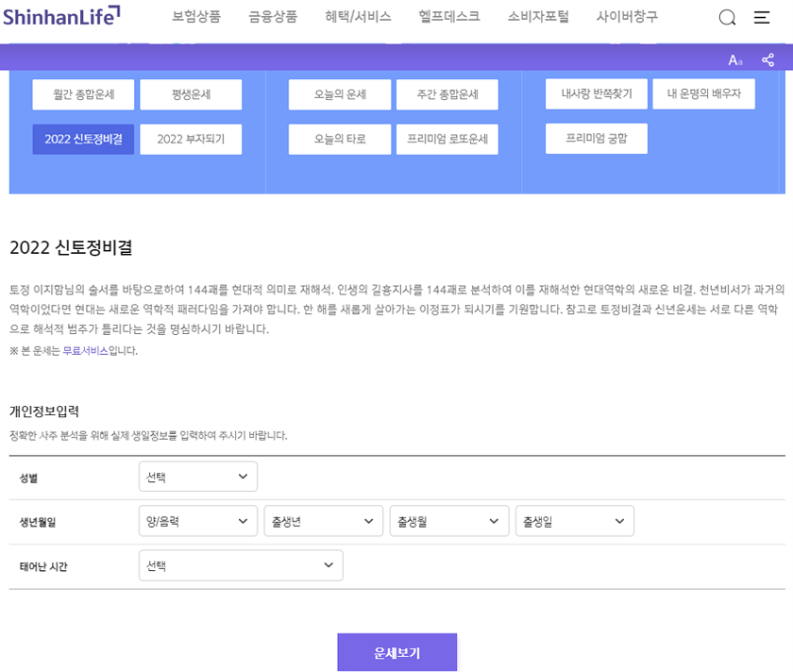Click the 성별 row label

pos(29,479)
